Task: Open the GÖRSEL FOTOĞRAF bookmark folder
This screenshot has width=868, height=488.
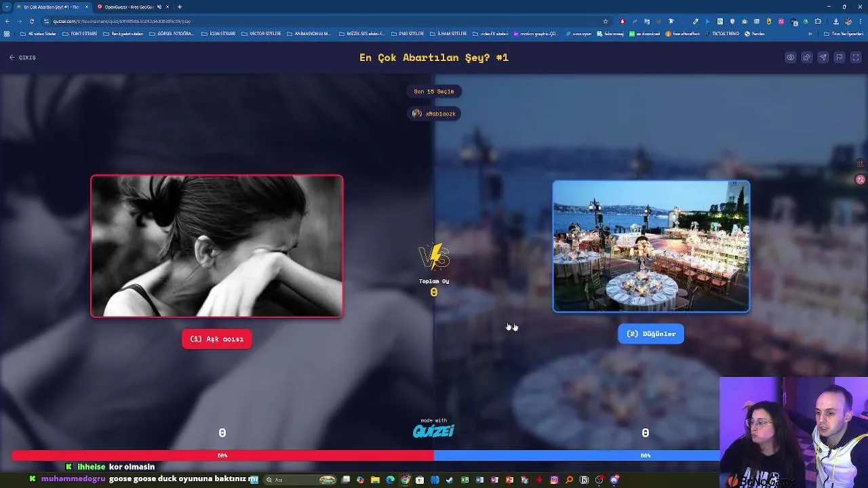Action: [171, 34]
